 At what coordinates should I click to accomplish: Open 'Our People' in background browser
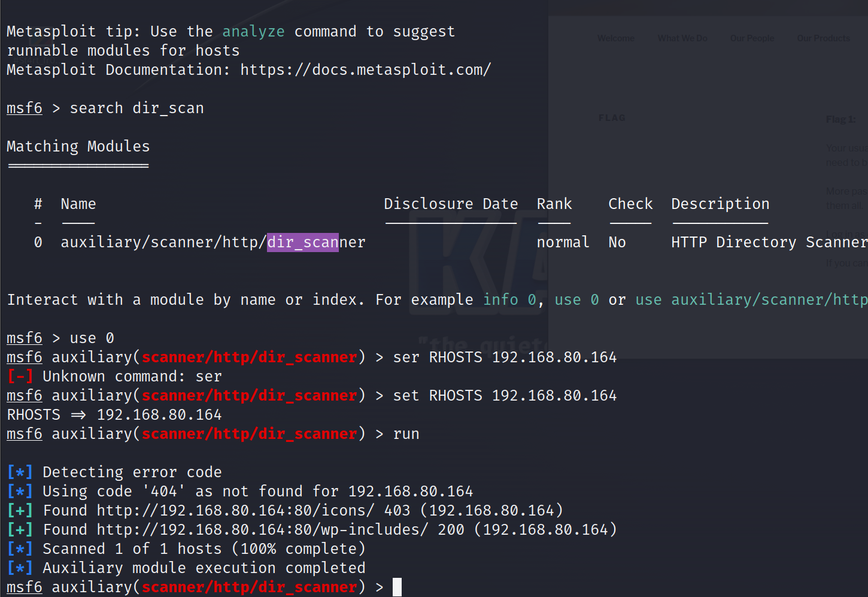pos(752,38)
